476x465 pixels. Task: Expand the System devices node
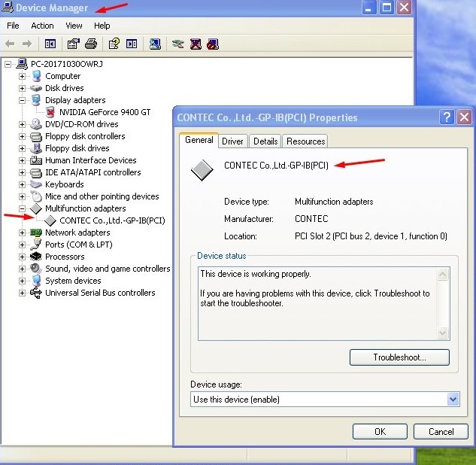22,281
